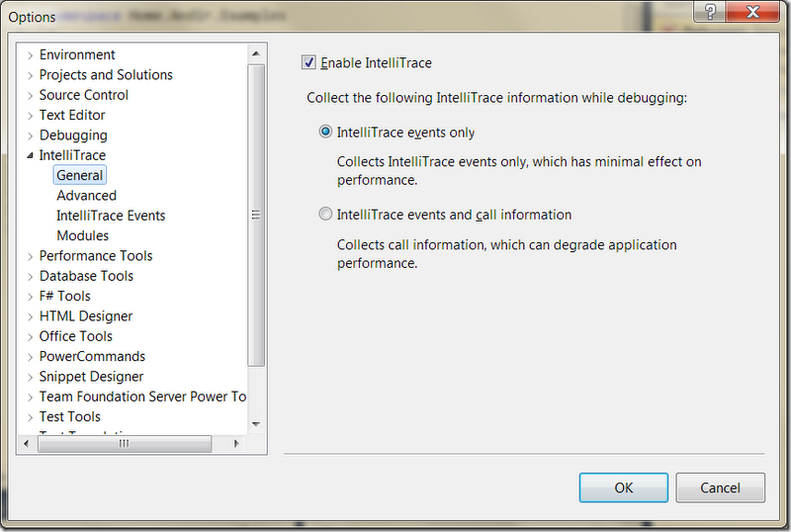This screenshot has height=532, width=791.
Task: Click the horizontal scrollbar thumb
Action: pyautogui.click(x=125, y=444)
